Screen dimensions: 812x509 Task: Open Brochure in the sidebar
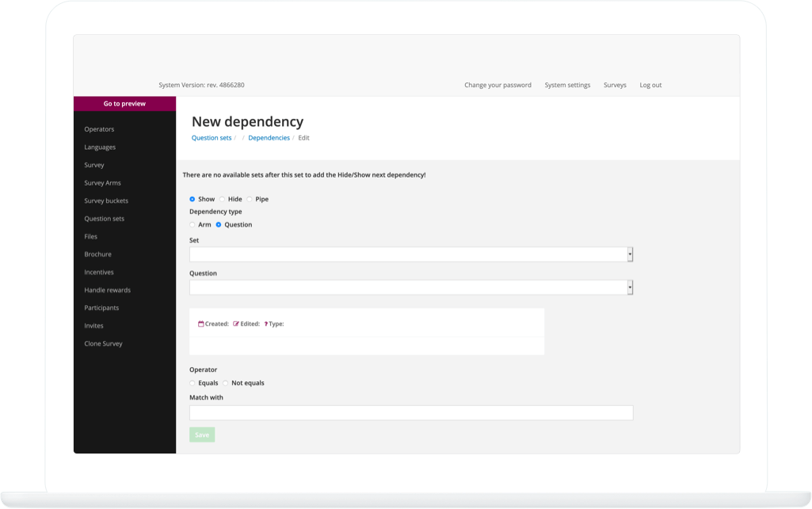click(98, 254)
